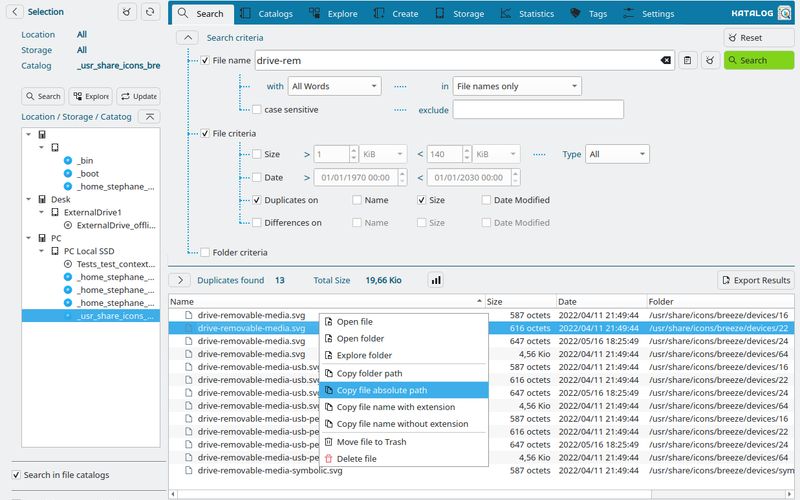Uncheck the Duplicates on checkbox
This screenshot has width=800, height=500.
[257, 200]
